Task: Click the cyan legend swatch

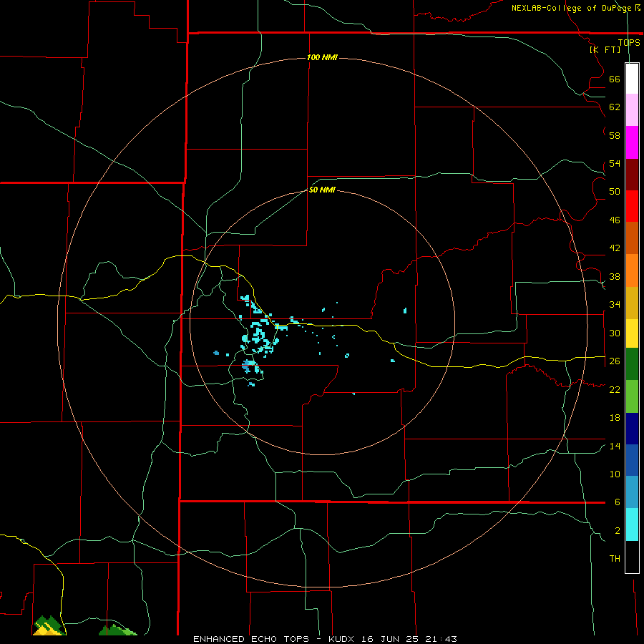Action: (x=632, y=525)
